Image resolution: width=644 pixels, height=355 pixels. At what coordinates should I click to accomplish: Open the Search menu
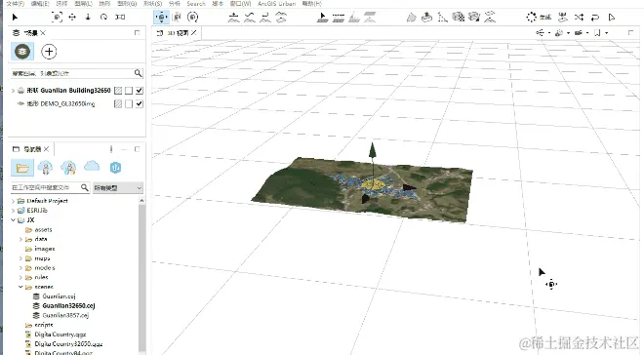click(196, 3)
